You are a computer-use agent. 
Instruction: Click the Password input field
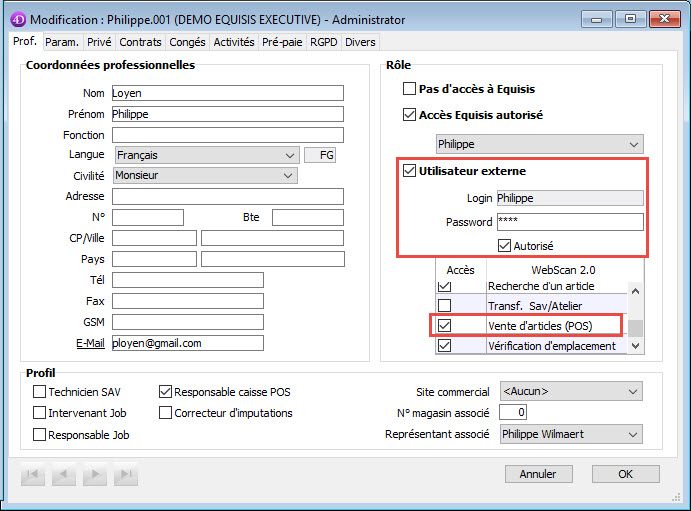click(569, 222)
